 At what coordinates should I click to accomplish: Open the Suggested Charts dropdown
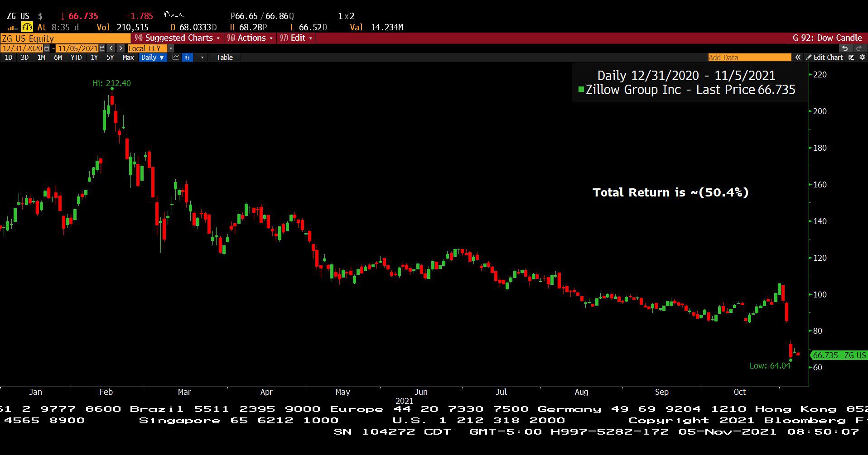coord(177,38)
